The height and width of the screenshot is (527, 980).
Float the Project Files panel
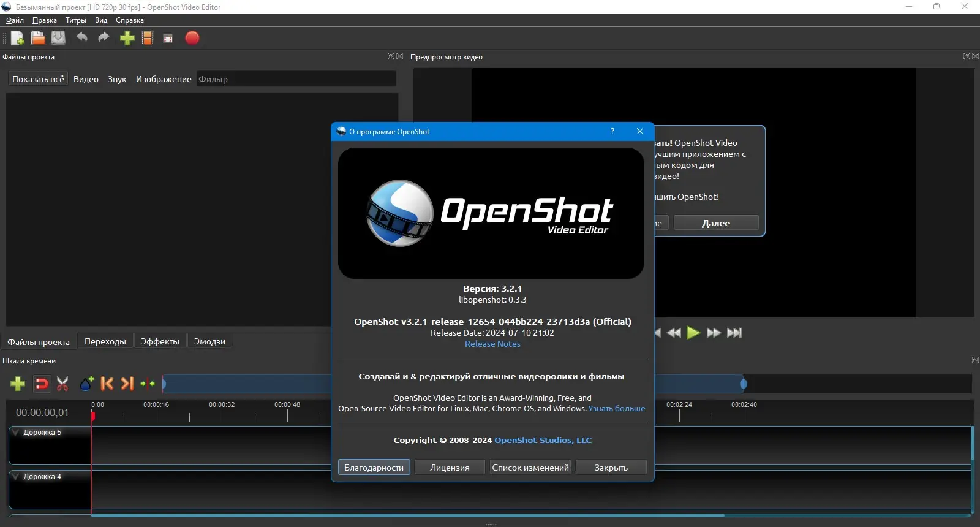click(x=391, y=56)
